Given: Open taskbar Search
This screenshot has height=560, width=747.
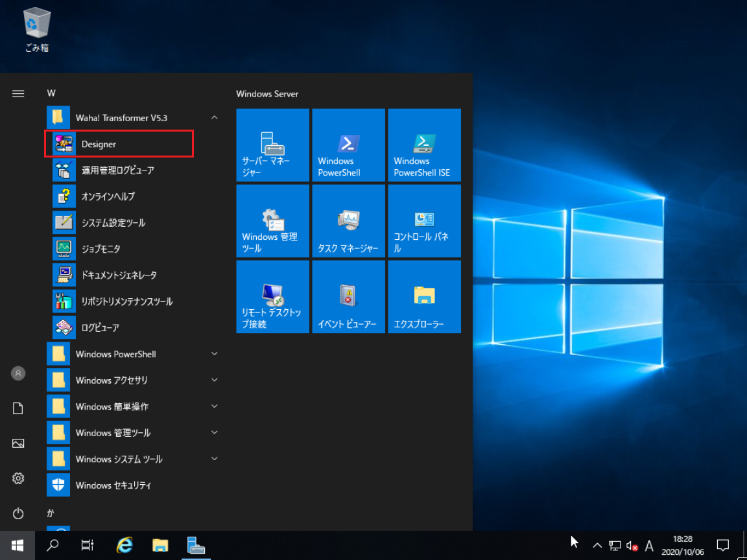Looking at the screenshot, I should coord(53,545).
